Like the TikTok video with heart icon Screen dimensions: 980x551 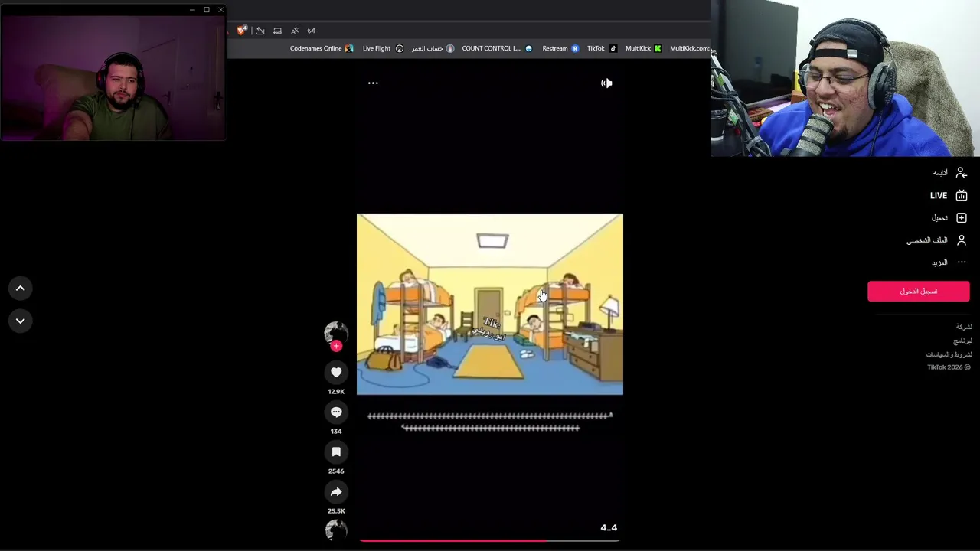pos(336,372)
